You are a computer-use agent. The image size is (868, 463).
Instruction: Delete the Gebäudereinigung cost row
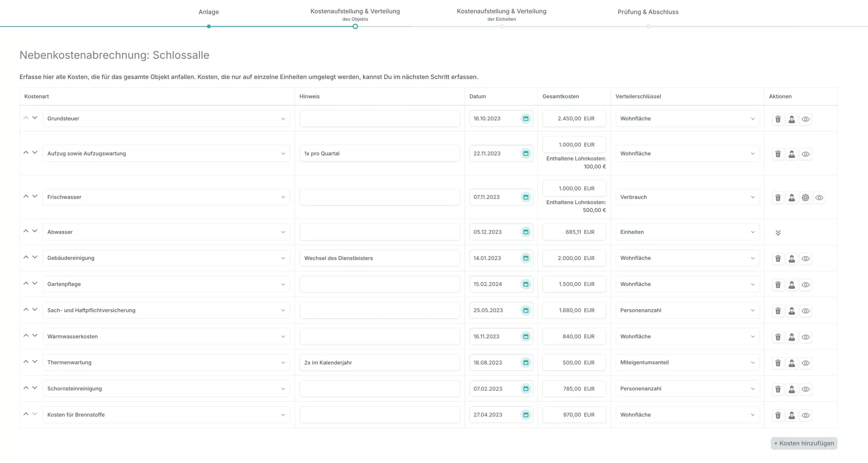[778, 258]
